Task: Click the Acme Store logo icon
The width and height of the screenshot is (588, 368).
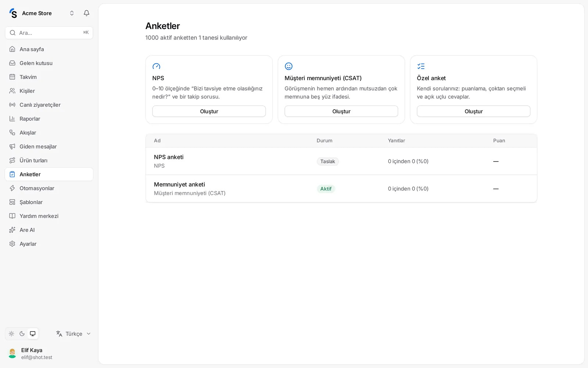Action: [x=13, y=13]
